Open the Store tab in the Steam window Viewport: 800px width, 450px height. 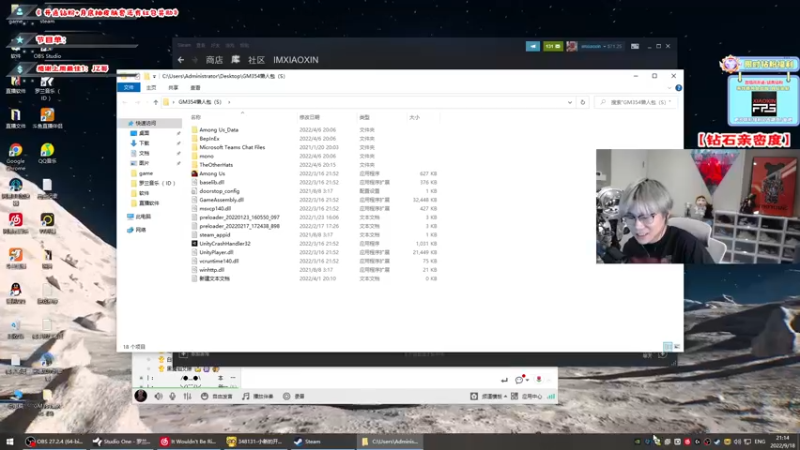click(214, 60)
